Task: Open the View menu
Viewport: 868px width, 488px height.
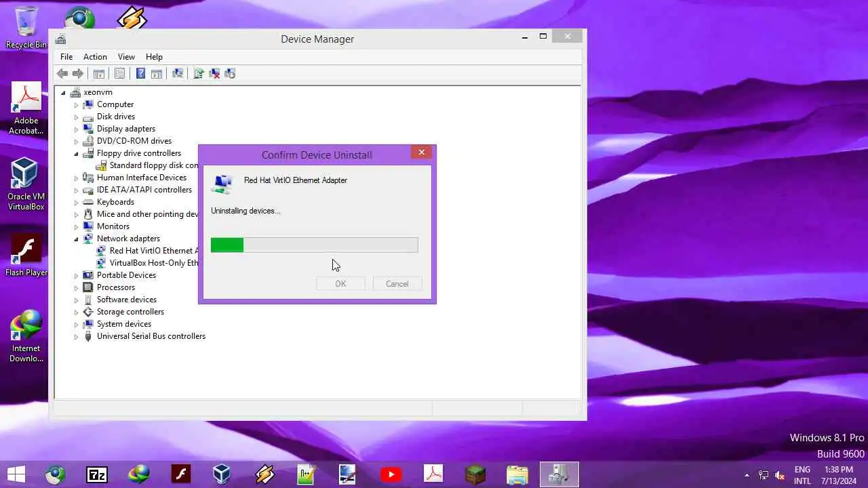Action: 126,57
